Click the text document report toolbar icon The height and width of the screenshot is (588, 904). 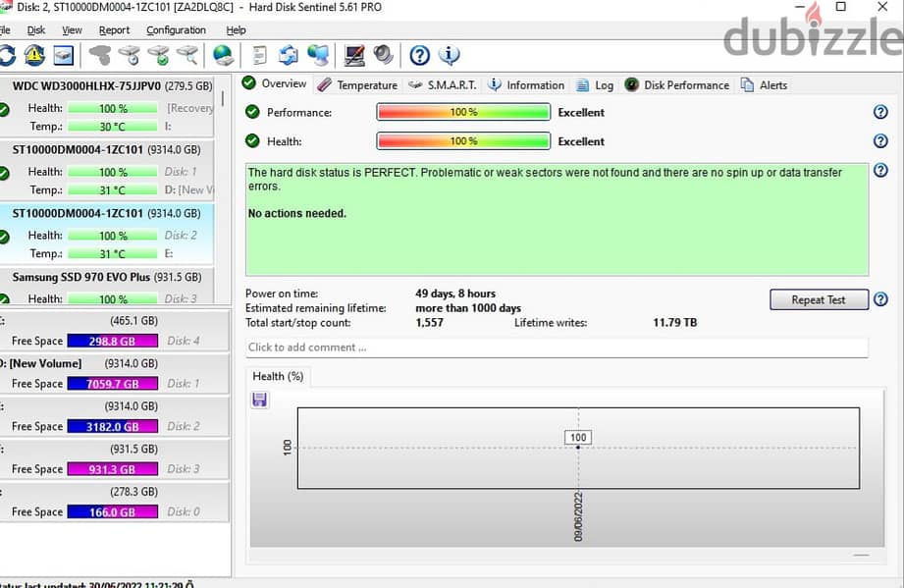click(x=260, y=55)
